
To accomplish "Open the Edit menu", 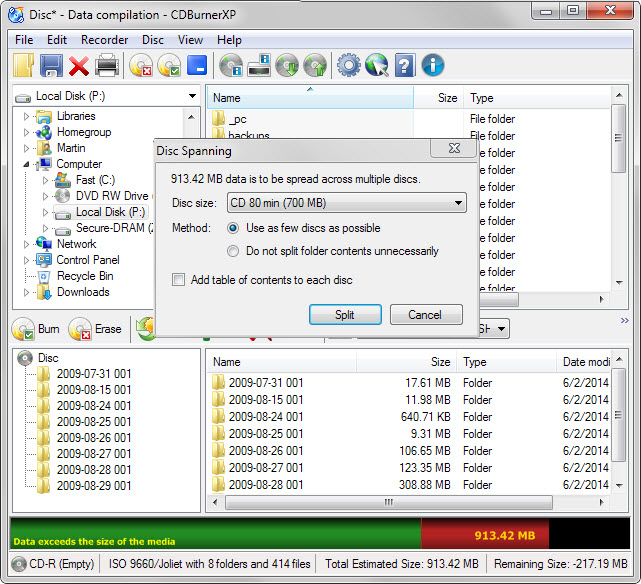I will point(57,40).
